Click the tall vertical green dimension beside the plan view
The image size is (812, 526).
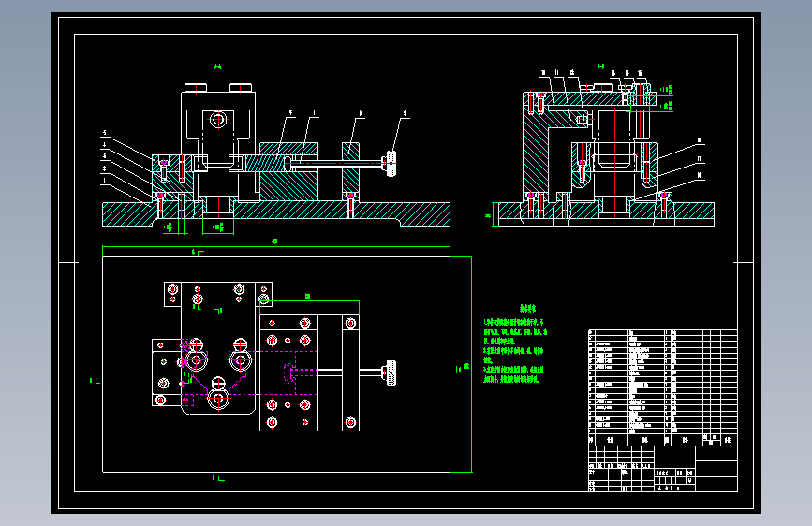(x=471, y=364)
